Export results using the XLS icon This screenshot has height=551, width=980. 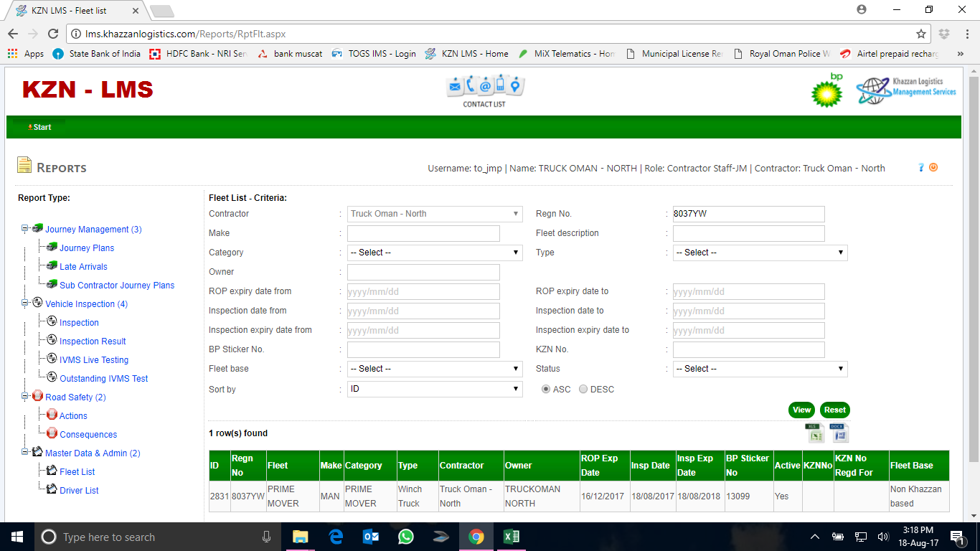(815, 433)
